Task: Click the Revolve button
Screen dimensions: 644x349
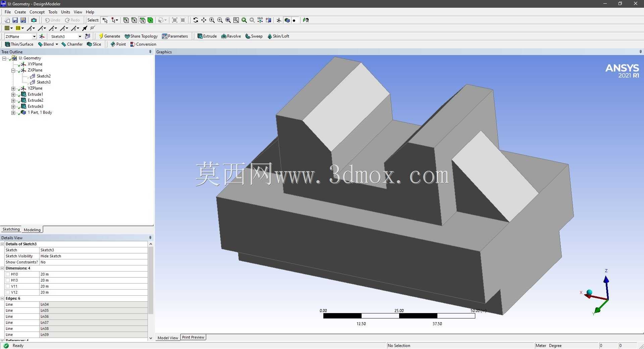Action: tap(231, 36)
